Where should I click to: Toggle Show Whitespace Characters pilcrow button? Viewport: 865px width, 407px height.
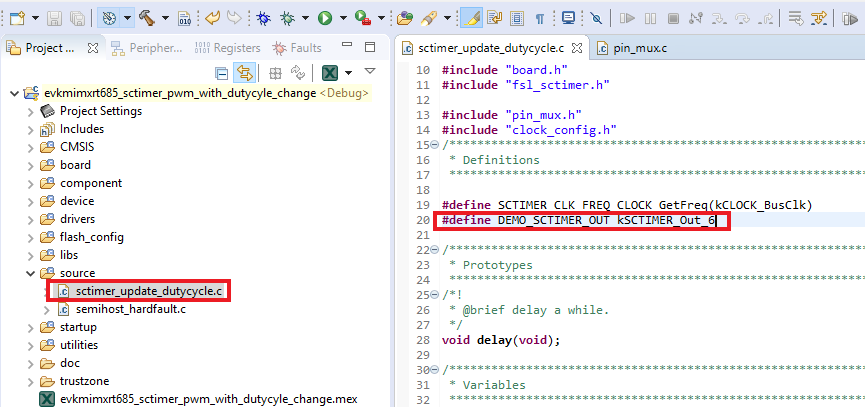[540, 18]
